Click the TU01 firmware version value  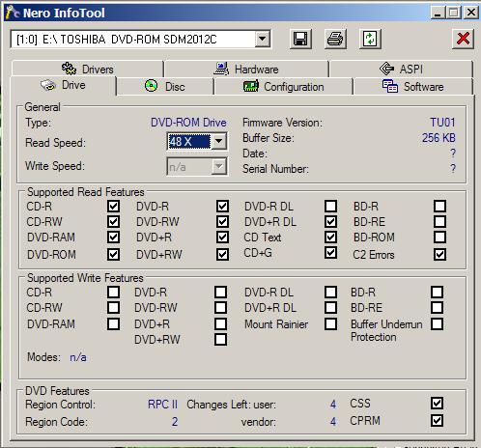tap(442, 123)
